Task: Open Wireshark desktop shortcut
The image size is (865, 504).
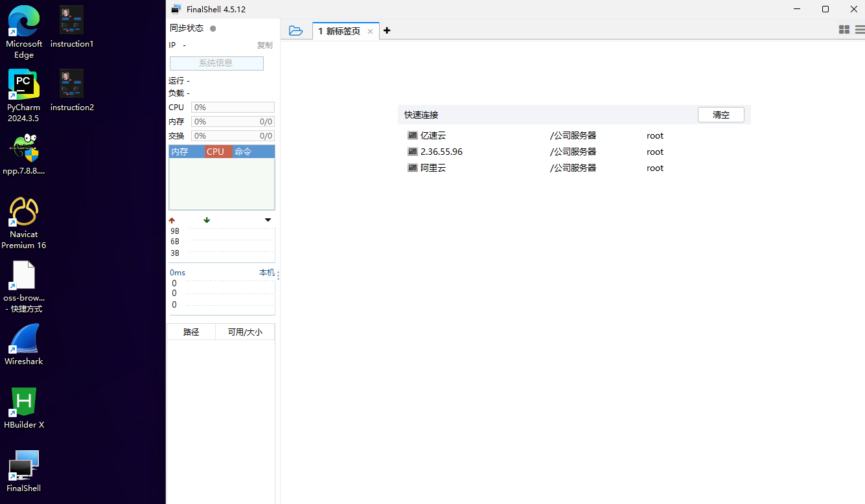Action: [24, 344]
